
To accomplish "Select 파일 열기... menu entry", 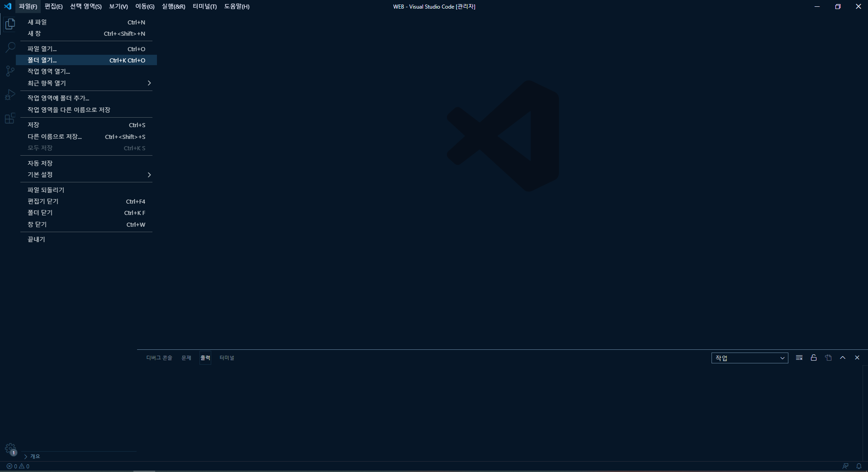I will pyautogui.click(x=86, y=49).
